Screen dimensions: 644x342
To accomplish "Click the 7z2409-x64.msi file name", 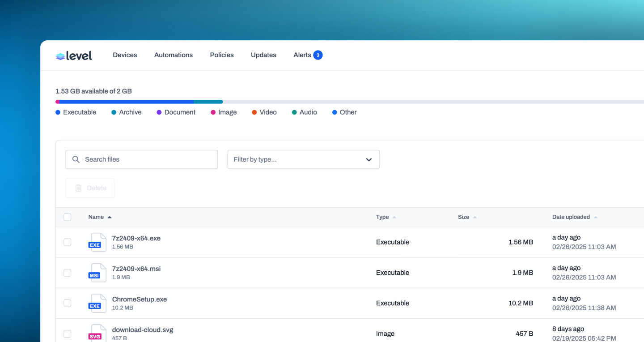I will [x=136, y=269].
